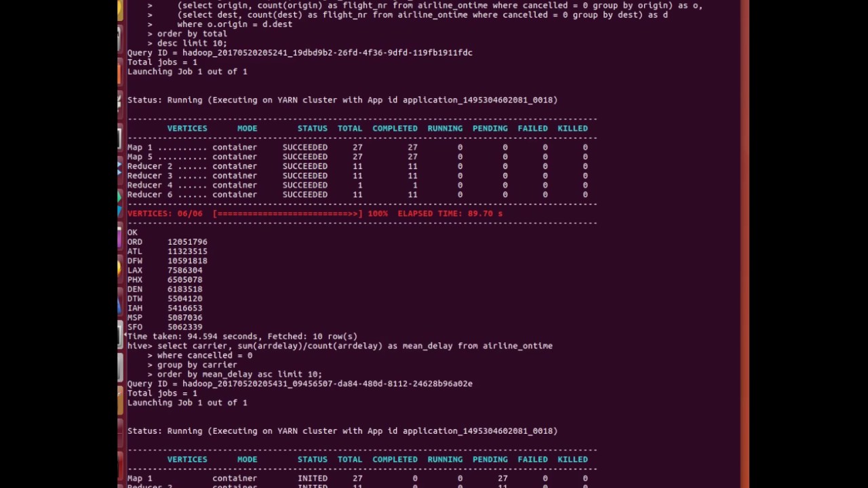The width and height of the screenshot is (868, 488).
Task: Click the second table's 'PENDING' column header
Action: [490, 460]
